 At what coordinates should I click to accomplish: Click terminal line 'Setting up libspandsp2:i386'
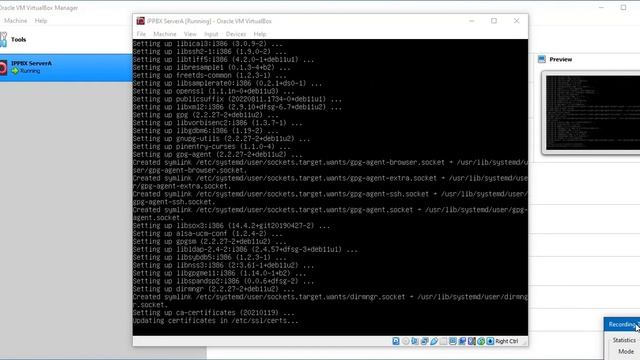click(x=223, y=281)
